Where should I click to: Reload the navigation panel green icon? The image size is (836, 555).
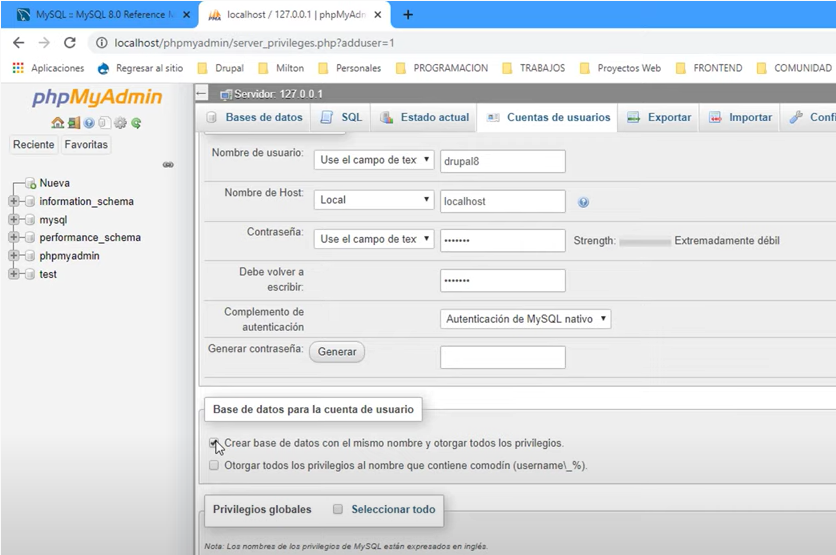[x=136, y=123]
